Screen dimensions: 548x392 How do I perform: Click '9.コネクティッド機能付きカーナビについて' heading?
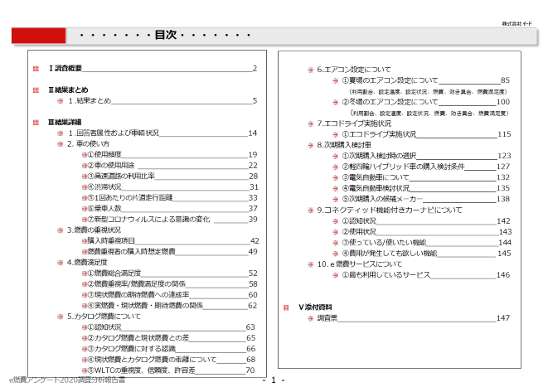(x=390, y=210)
